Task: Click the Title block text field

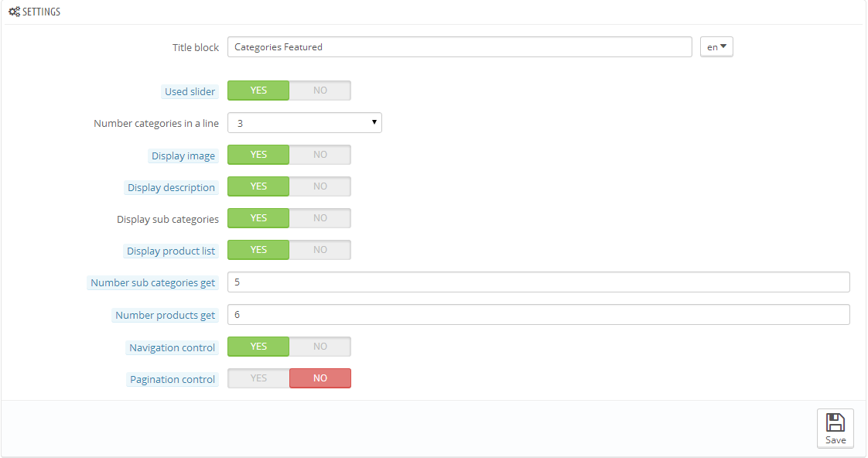Action: tap(460, 47)
